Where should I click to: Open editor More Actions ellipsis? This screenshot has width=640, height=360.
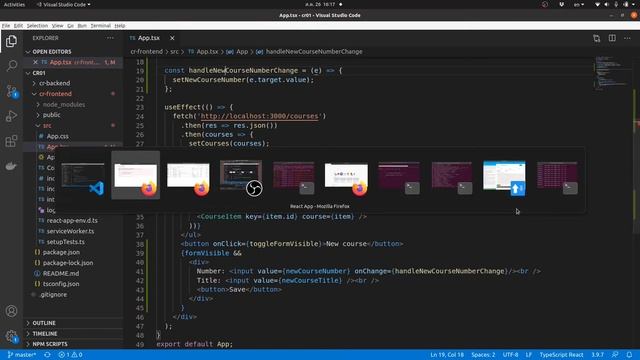[x=627, y=38]
